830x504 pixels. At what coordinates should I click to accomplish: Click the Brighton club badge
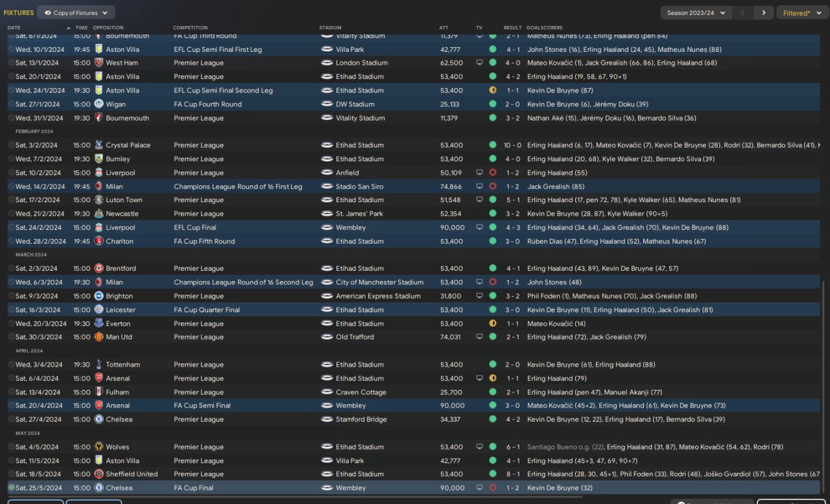coord(99,296)
